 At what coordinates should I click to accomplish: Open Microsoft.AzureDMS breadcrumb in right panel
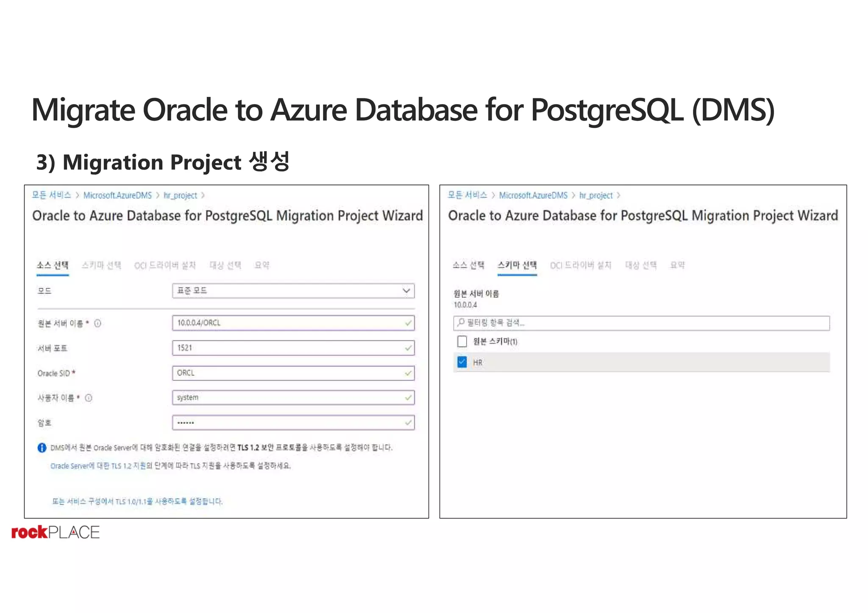[533, 195]
